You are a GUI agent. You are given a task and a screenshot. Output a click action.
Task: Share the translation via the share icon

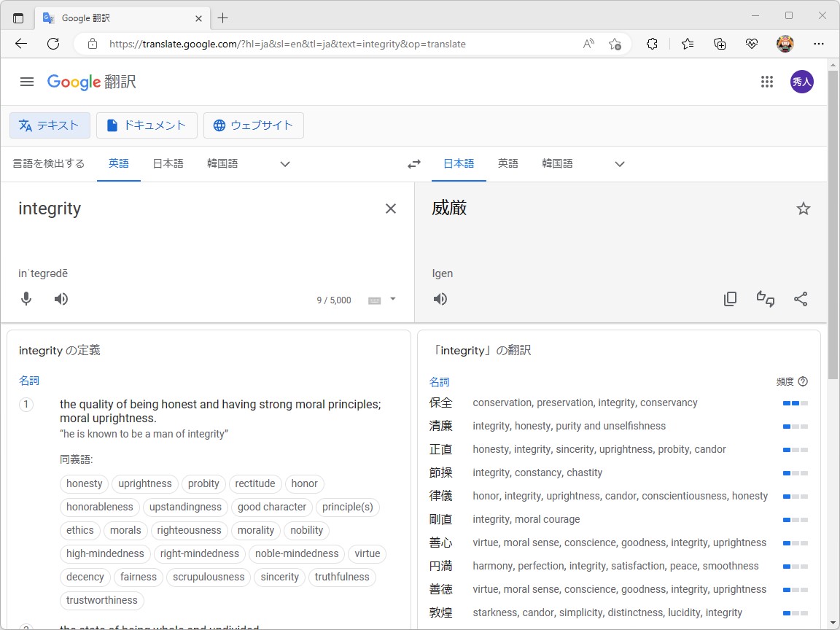click(801, 298)
